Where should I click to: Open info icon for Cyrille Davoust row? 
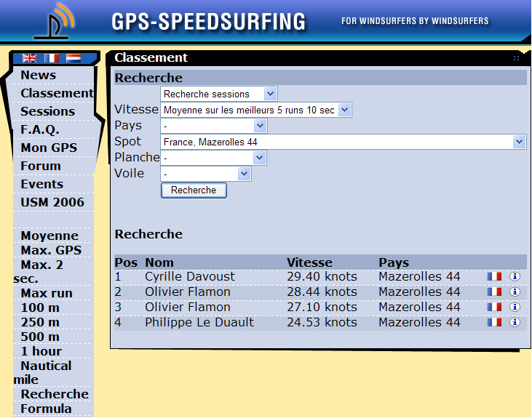tap(515, 277)
